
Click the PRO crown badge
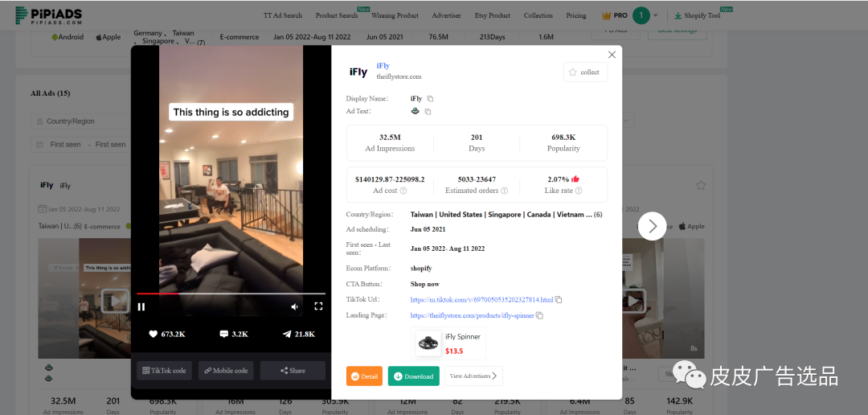pyautogui.click(x=615, y=15)
